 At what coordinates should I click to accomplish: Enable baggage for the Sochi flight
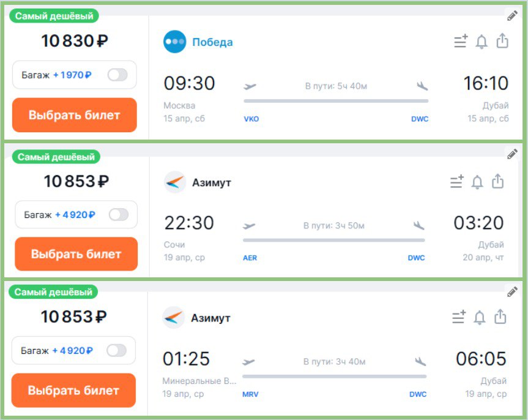(x=119, y=215)
